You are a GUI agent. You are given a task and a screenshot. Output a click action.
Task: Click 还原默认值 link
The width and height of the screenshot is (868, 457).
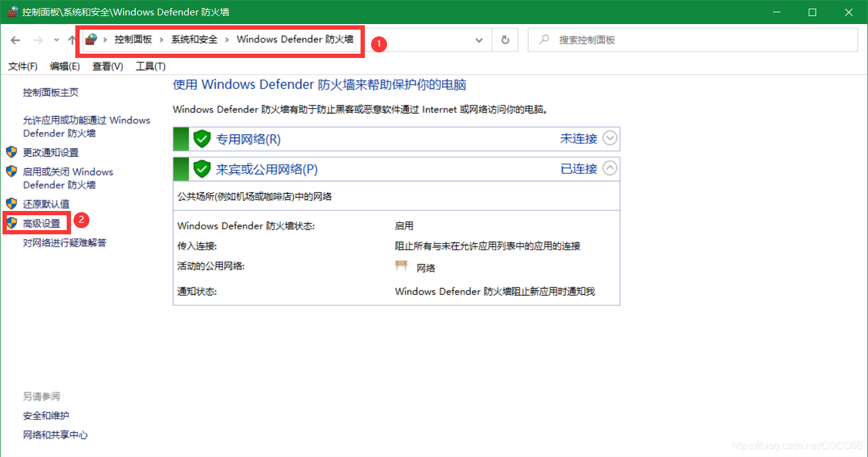click(x=46, y=204)
